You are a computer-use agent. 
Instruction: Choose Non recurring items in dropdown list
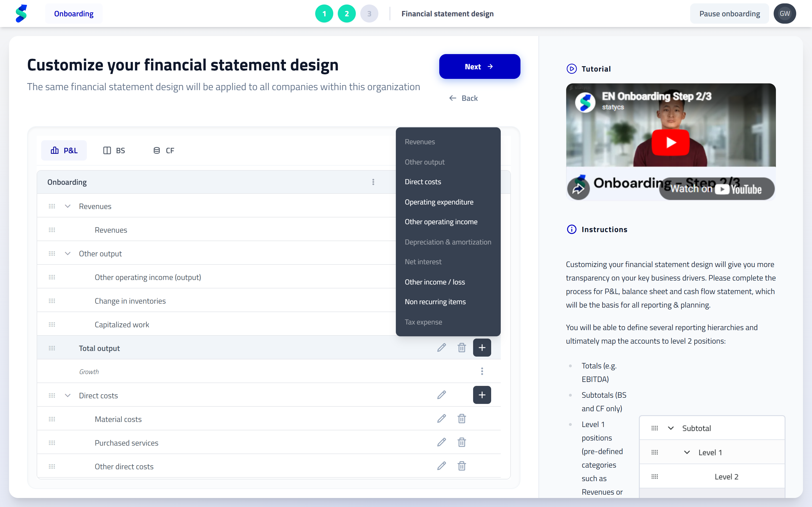click(435, 301)
